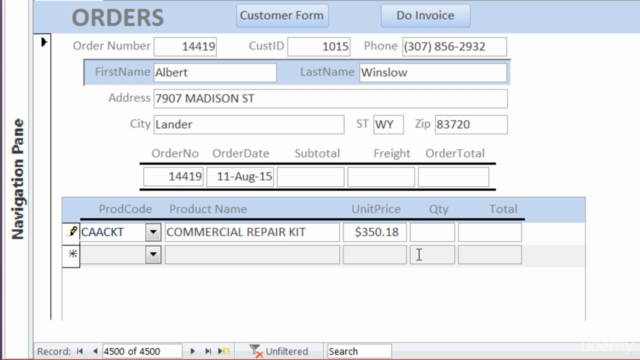The height and width of the screenshot is (360, 640).
Task: Click the ST field WY
Action: pyautogui.click(x=388, y=124)
